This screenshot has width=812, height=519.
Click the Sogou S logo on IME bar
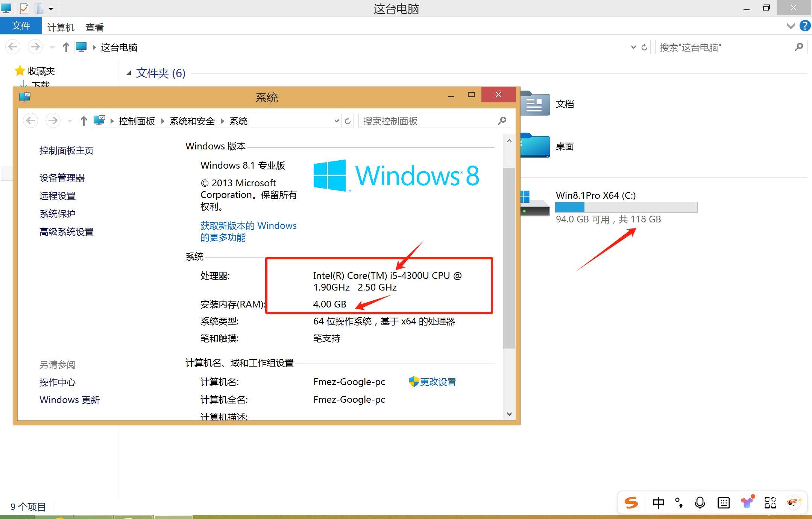click(x=631, y=502)
